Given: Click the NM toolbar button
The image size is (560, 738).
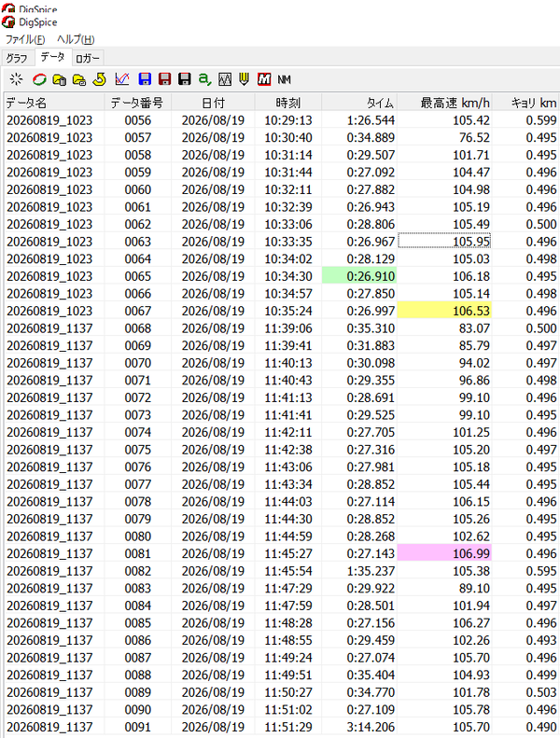Looking at the screenshot, I should [284, 79].
